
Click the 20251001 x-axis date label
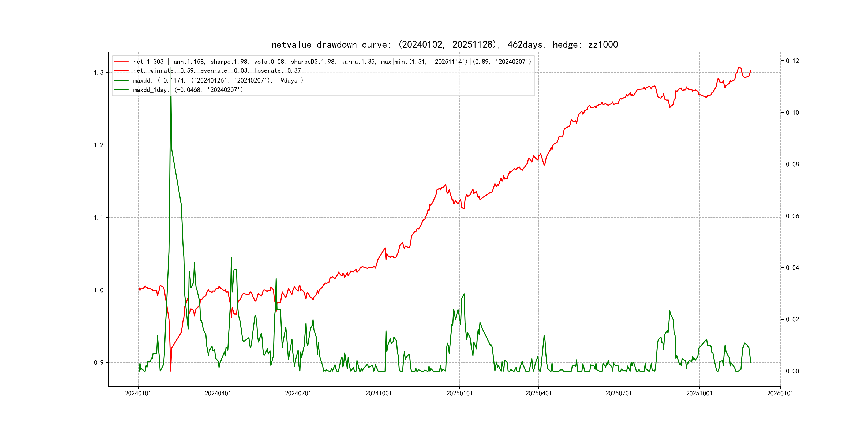tap(699, 394)
